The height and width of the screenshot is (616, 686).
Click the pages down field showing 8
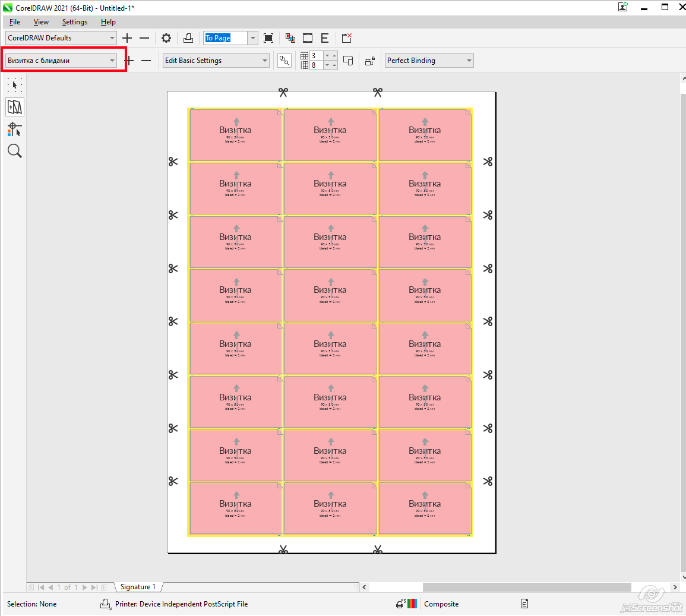pos(317,65)
